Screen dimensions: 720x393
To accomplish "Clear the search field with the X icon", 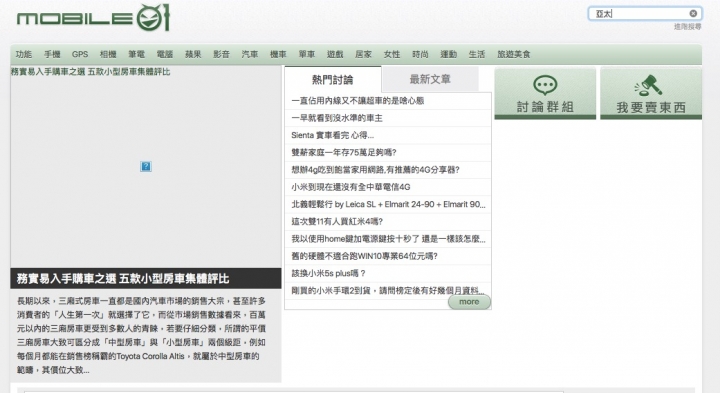I will pyautogui.click(x=693, y=14).
